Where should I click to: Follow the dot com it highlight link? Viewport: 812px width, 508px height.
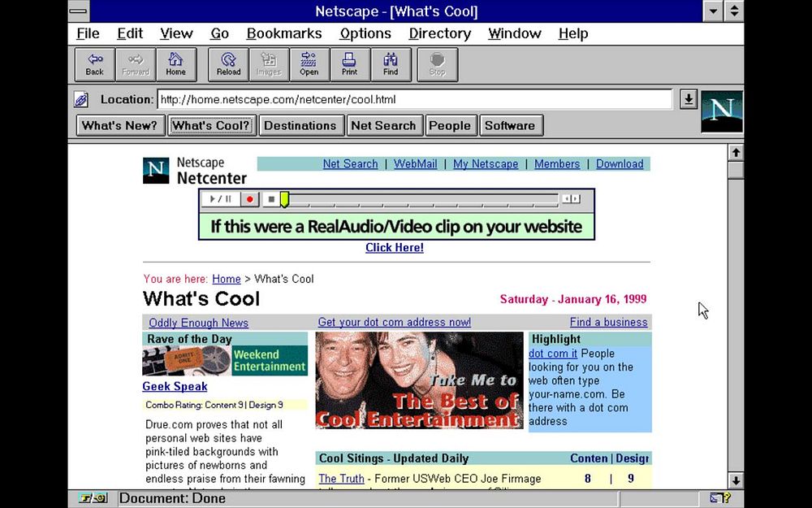click(552, 354)
